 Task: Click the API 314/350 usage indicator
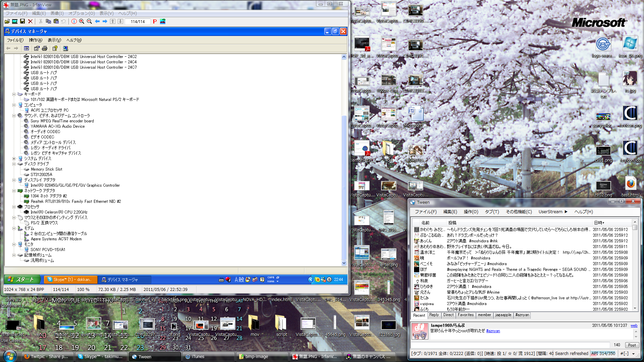tap(603, 354)
